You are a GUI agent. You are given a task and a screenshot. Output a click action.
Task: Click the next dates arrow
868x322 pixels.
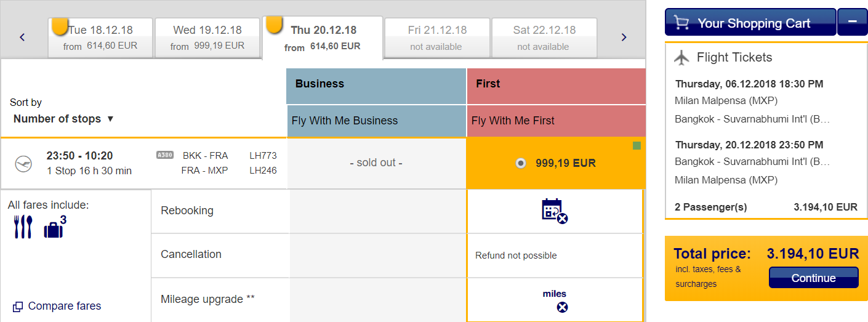[624, 37]
